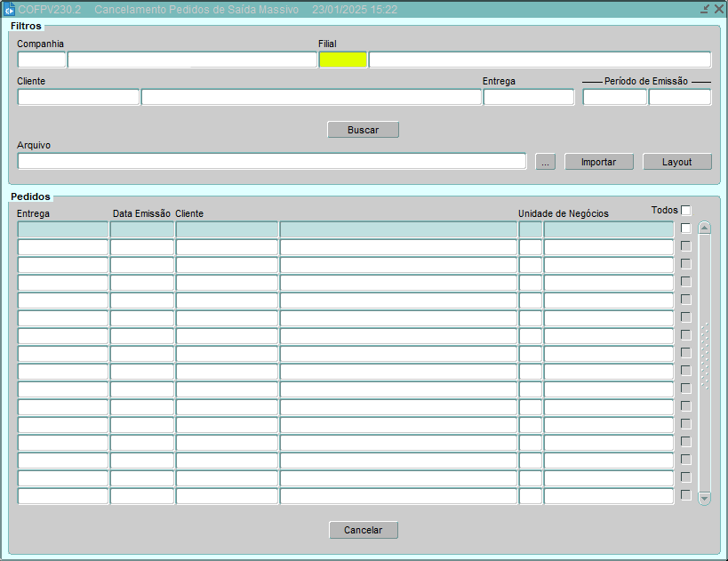Click the restore window icon in title bar
Screen dimensions: 728x561
[x=705, y=9]
